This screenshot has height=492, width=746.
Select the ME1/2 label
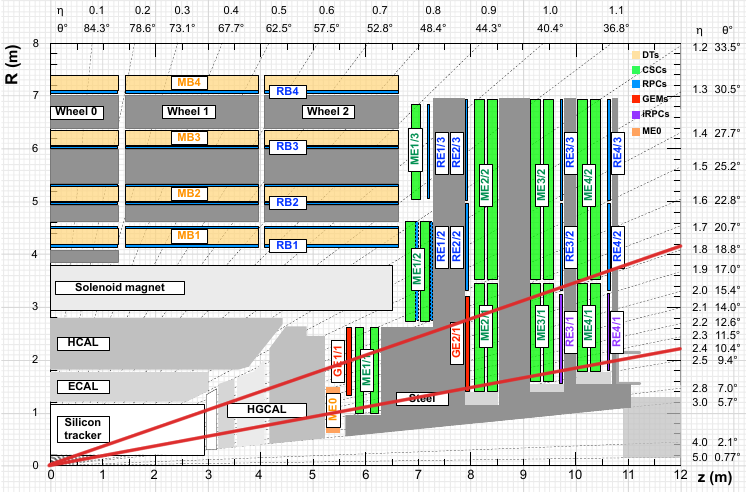pos(417,269)
